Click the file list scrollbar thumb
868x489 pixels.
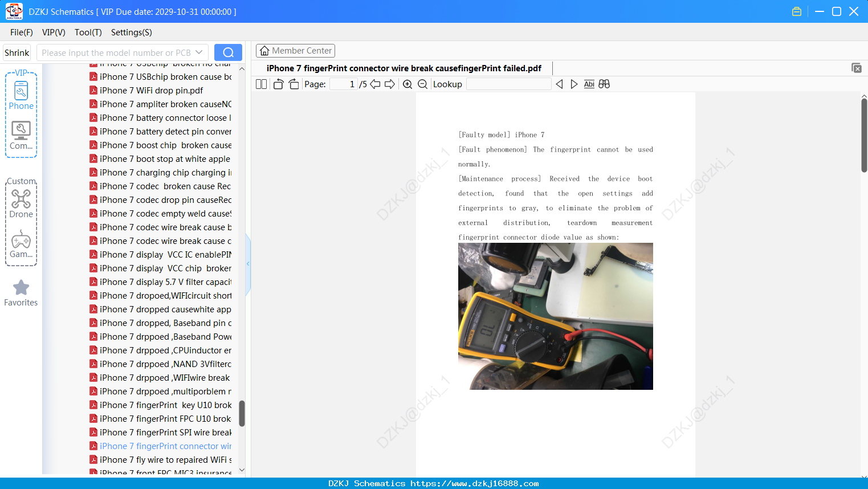[242, 413]
